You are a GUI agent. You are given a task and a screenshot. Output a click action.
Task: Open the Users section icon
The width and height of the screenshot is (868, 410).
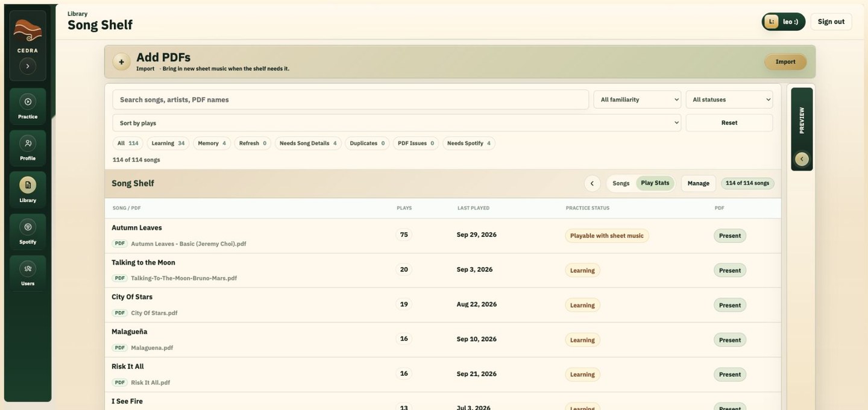28,268
